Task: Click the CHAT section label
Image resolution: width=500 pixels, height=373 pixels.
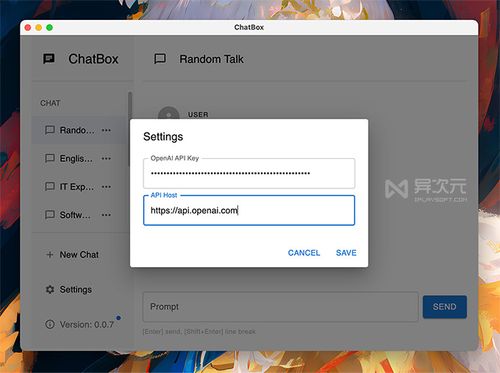Action: pos(50,103)
